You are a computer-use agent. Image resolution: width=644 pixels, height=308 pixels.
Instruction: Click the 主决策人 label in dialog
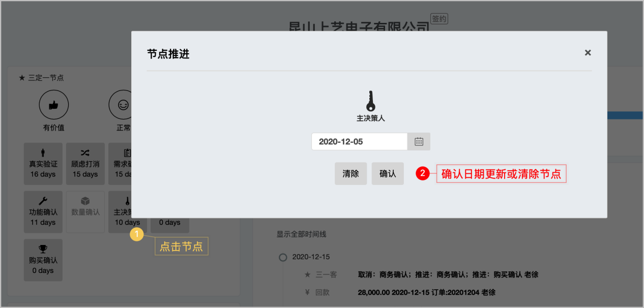(371, 118)
